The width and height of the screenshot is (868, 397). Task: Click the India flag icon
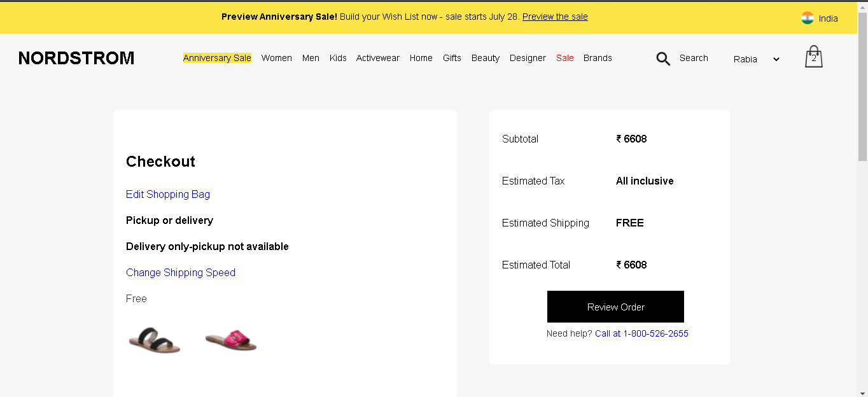[x=808, y=18]
